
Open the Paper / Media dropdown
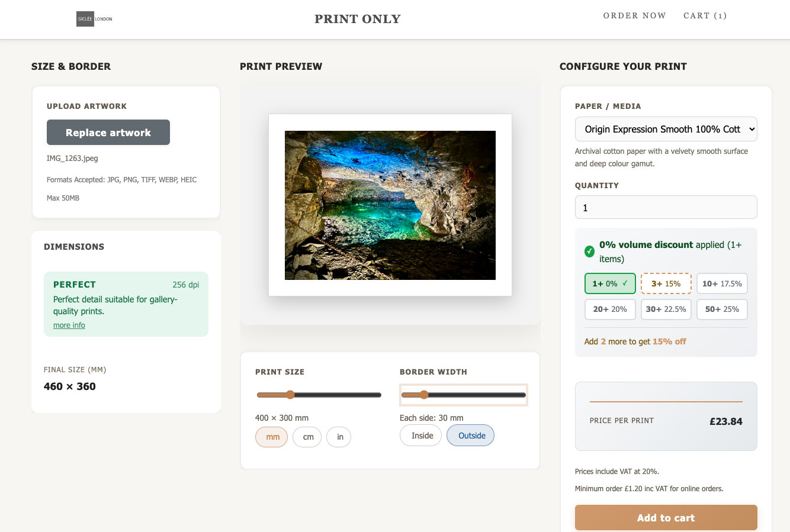tap(666, 129)
